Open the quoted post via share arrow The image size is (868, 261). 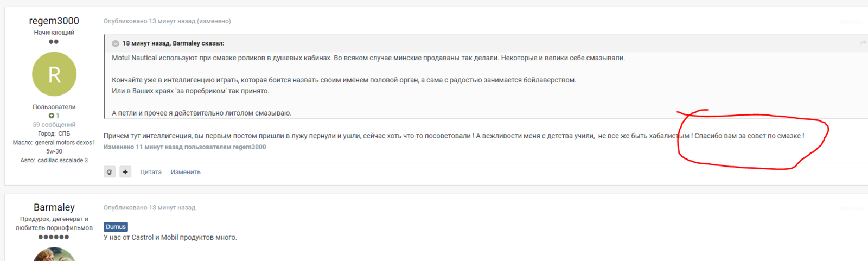[x=863, y=43]
